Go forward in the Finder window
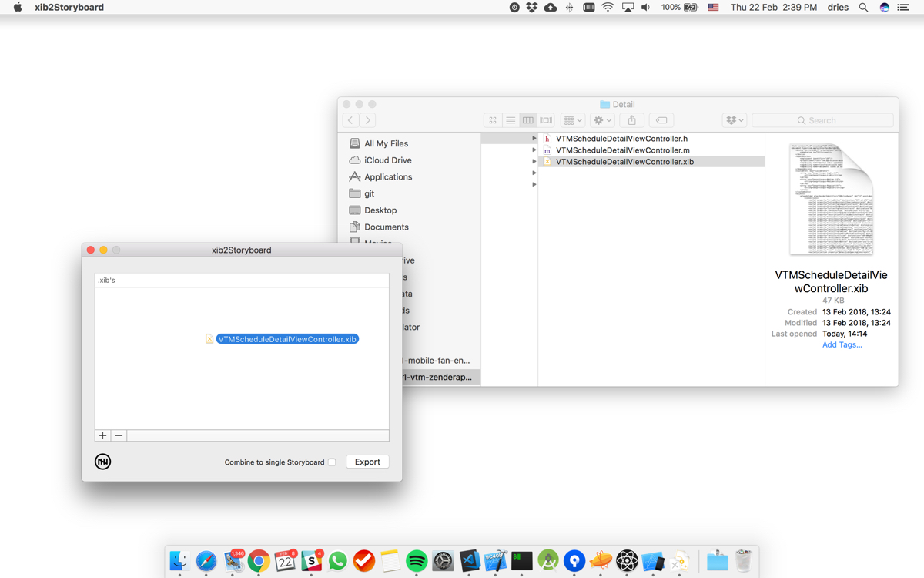Image resolution: width=924 pixels, height=578 pixels. [x=368, y=120]
